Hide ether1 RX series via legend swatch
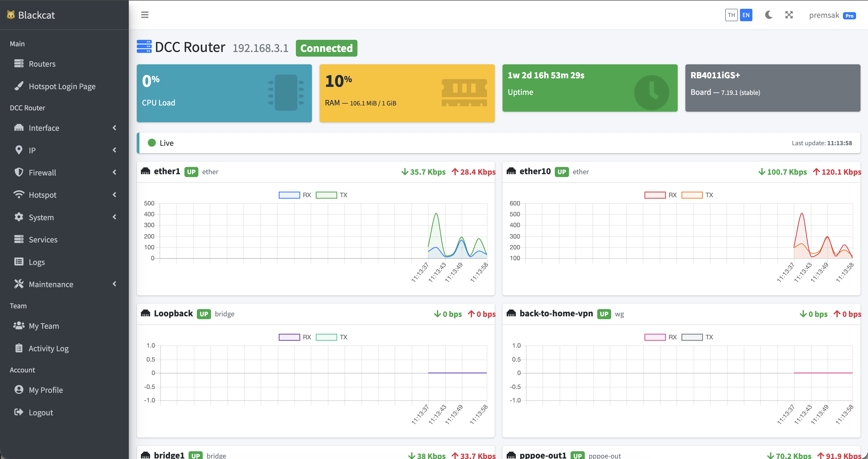 (289, 195)
